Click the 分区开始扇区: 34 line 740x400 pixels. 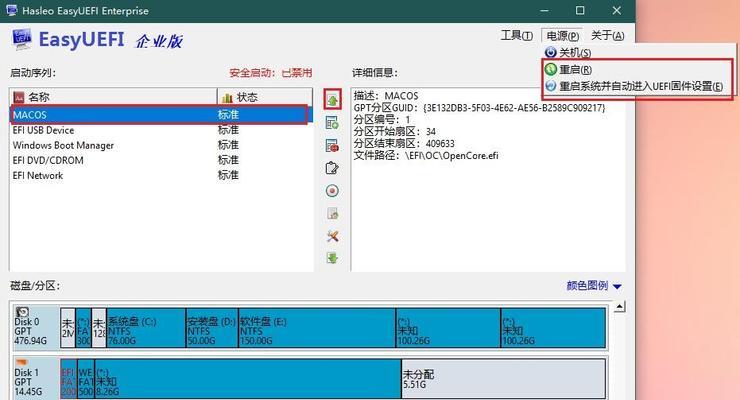[395, 132]
